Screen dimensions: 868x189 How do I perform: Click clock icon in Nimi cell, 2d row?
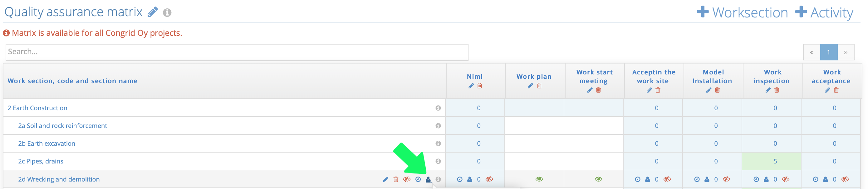[460, 180]
